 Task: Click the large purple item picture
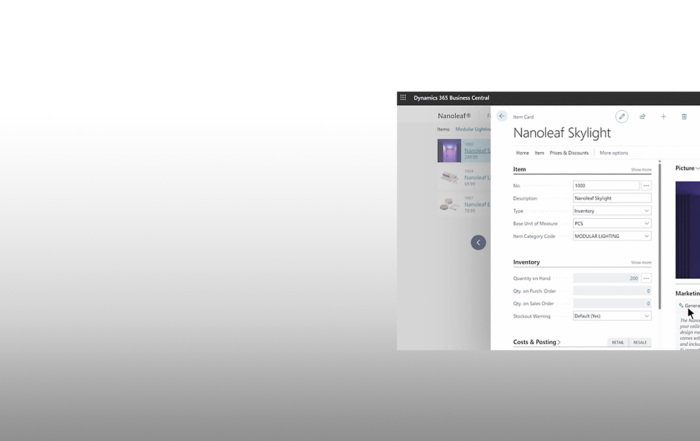coord(688,230)
